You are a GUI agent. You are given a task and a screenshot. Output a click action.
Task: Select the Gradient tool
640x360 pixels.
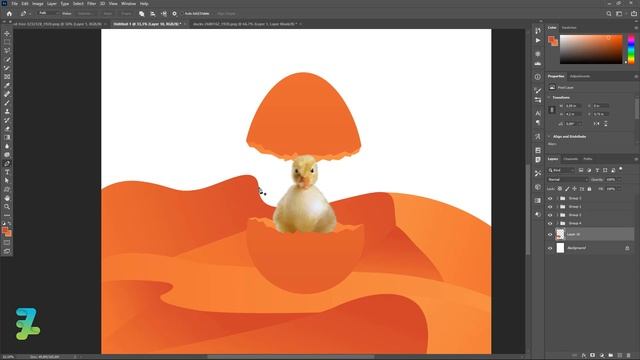coord(7,138)
